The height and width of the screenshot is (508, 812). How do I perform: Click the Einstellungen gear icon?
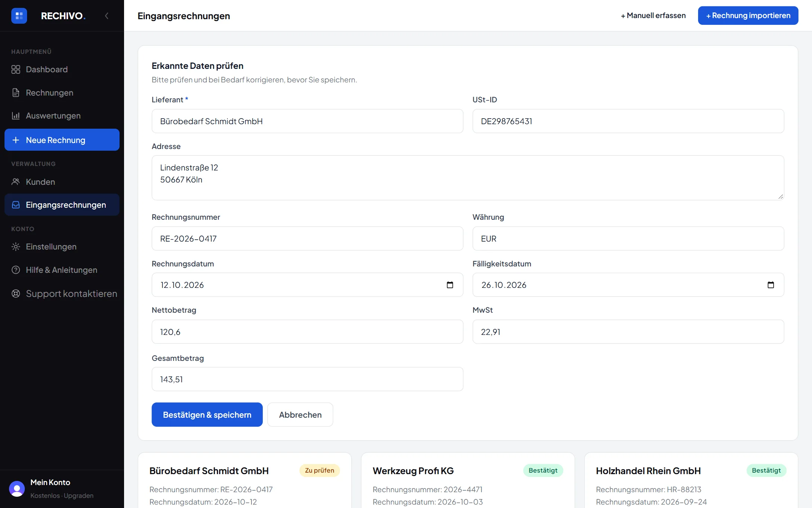(x=16, y=247)
